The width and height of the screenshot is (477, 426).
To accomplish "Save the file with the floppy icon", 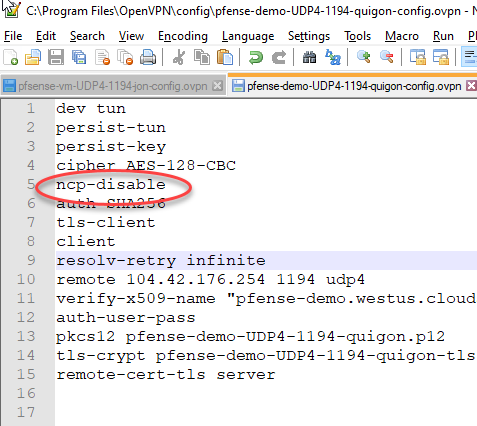I will coord(56,57).
